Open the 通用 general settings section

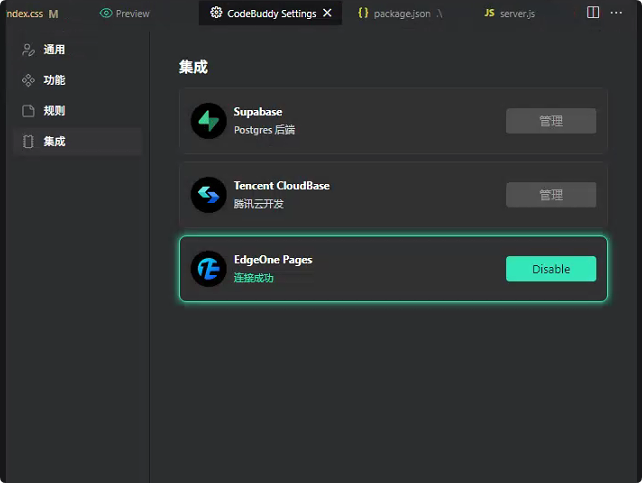tap(77, 50)
